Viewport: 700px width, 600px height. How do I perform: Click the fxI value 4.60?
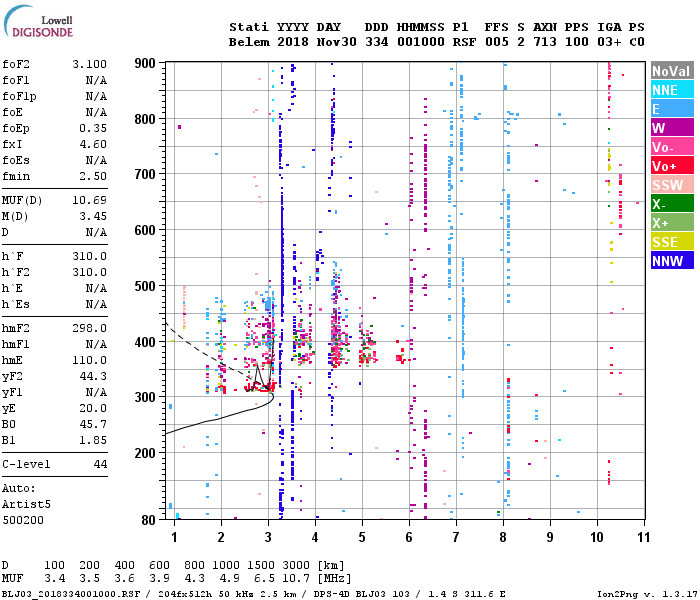coord(93,145)
